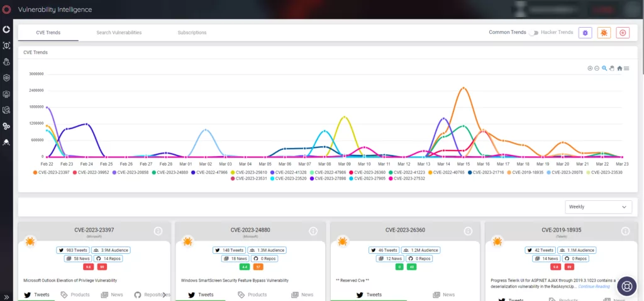This screenshot has width=644, height=301.
Task: Toggle Common Trends / Hacker Trends switch
Action: click(533, 33)
